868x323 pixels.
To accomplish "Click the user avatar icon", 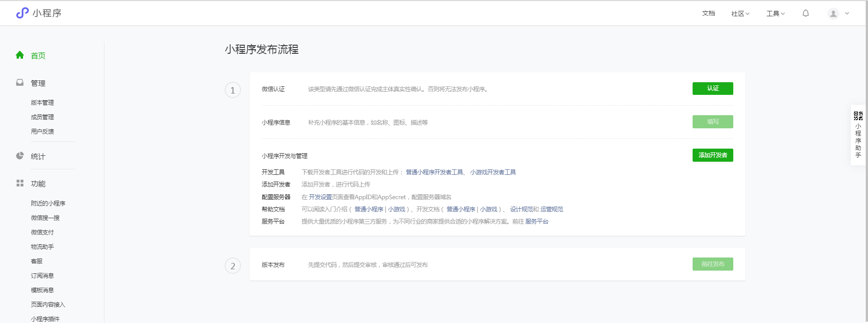I will [833, 14].
